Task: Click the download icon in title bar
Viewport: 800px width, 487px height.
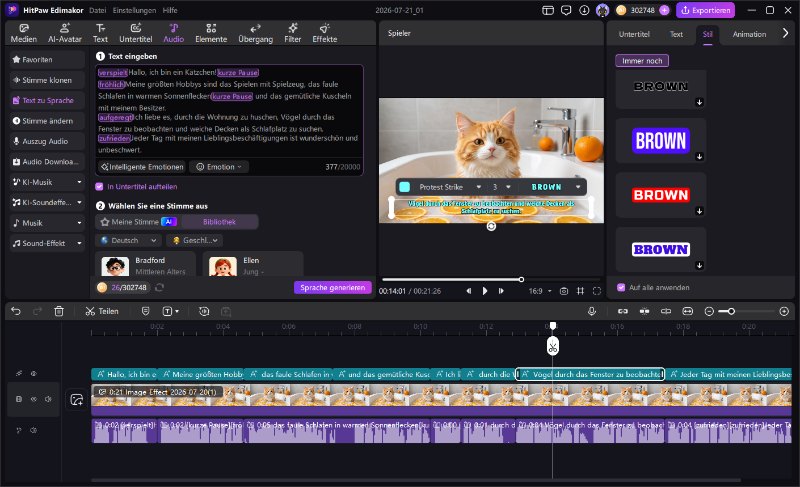Action: pos(584,10)
